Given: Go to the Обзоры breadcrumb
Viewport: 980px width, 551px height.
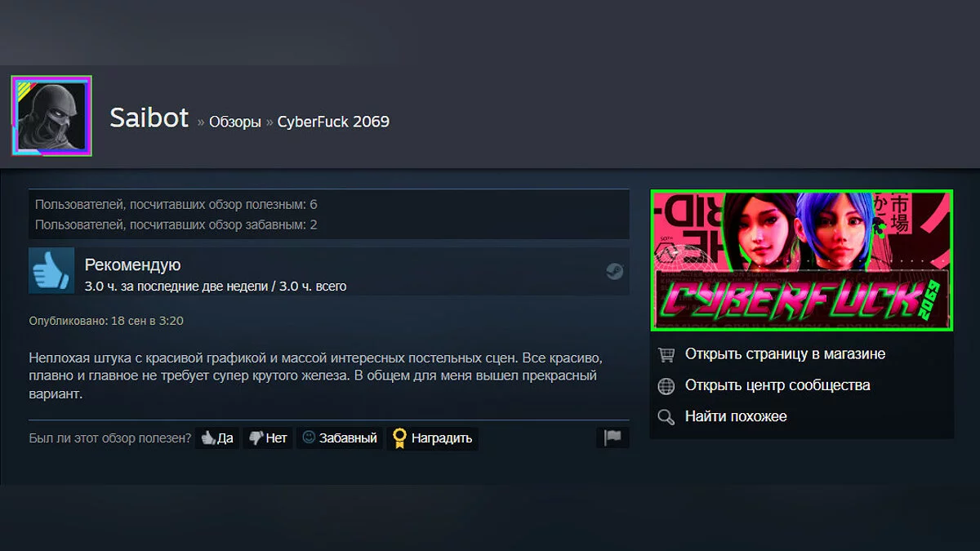Looking at the screenshot, I should [x=235, y=122].
